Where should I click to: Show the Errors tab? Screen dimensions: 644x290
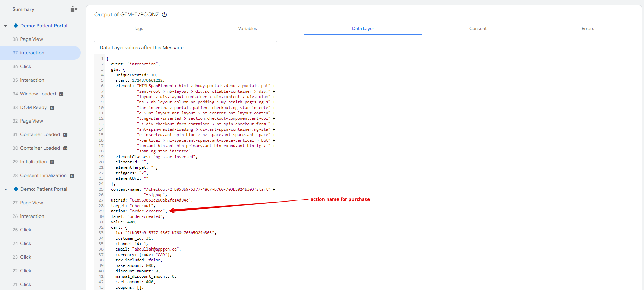(x=587, y=29)
